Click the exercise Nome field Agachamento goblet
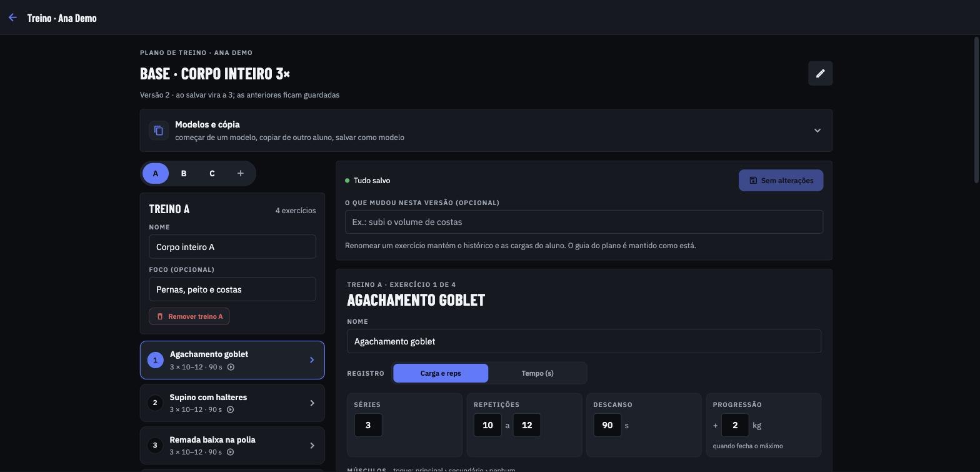The width and height of the screenshot is (980, 472). pyautogui.click(x=584, y=341)
